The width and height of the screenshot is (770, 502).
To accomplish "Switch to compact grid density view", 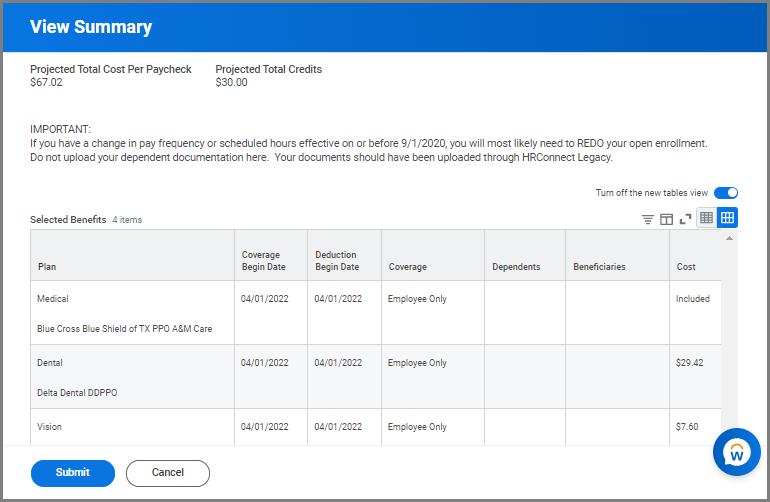I will [706, 218].
